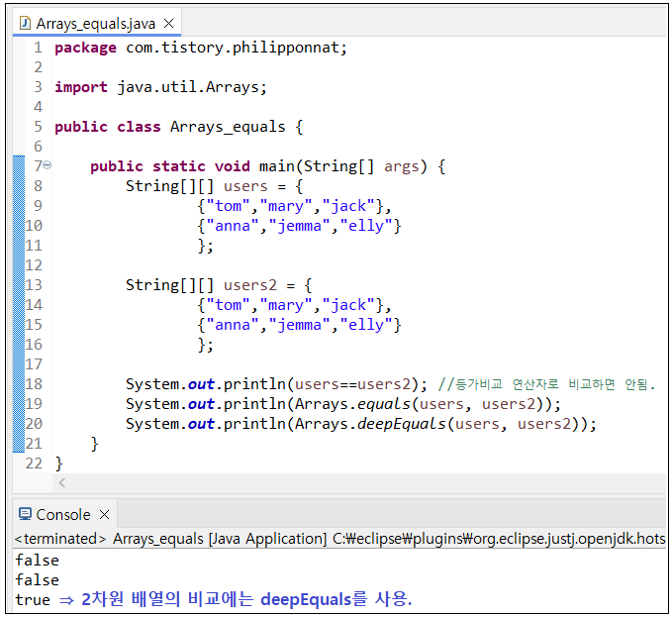Click the string "jack" on line 9
This screenshot has width=672, height=618.
(348, 206)
